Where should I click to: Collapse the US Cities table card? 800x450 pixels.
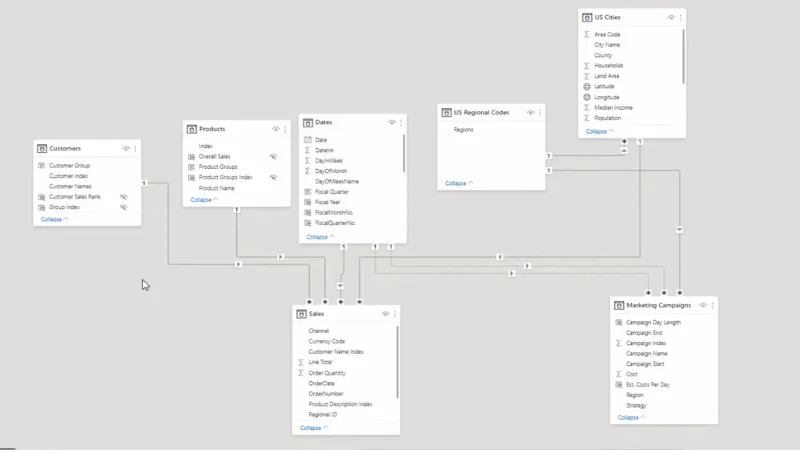[x=600, y=131]
